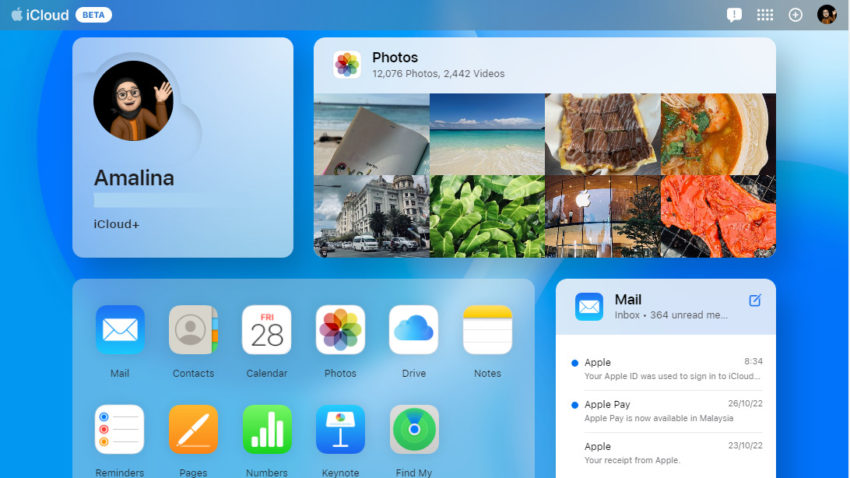Screen dimensions: 850x478
Task: Open the app launcher grid menu
Action: tap(765, 15)
